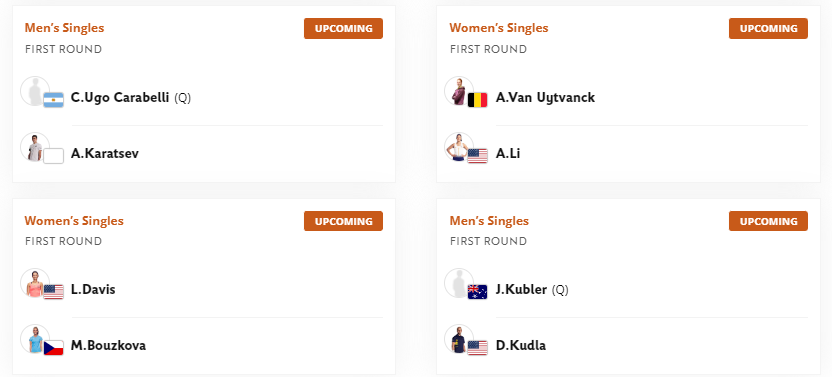Click the USA flag beside A.Li
The image size is (832, 377).
478,156
